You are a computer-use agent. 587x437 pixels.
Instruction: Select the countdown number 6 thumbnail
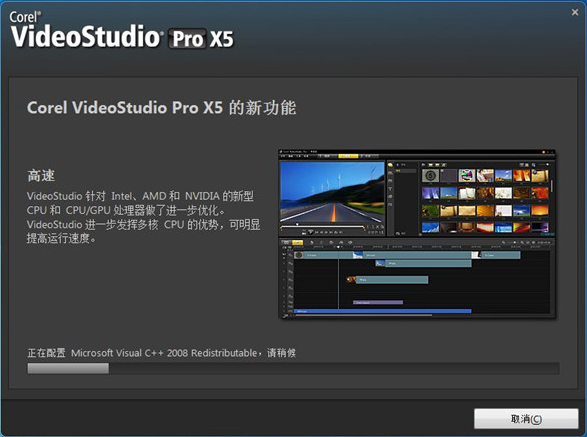tap(430, 175)
